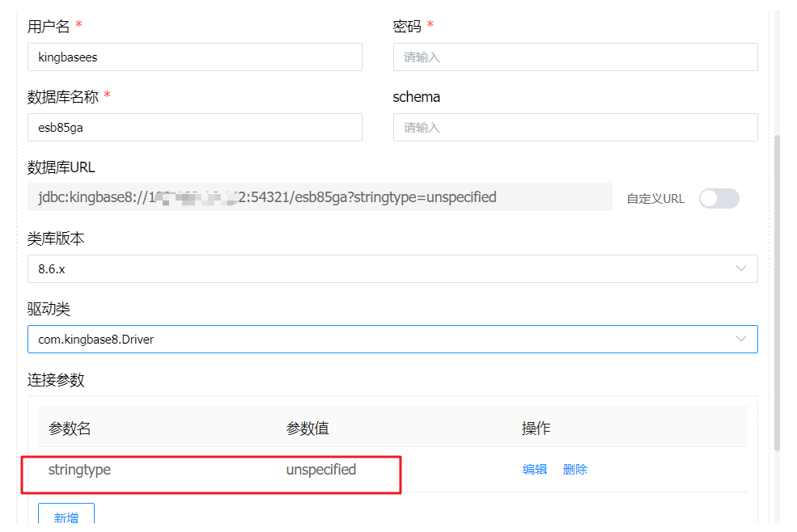
Task: Click the unspecified parameter value cell
Action: pyautogui.click(x=320, y=469)
